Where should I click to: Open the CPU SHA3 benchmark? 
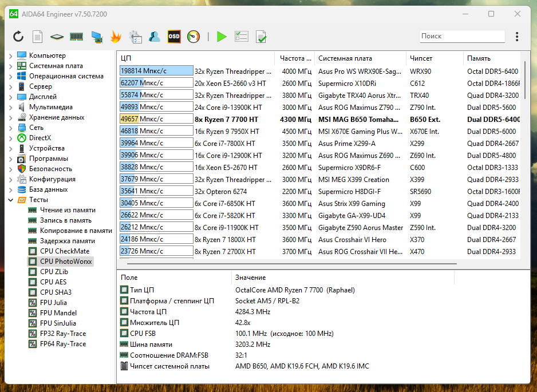click(56, 292)
